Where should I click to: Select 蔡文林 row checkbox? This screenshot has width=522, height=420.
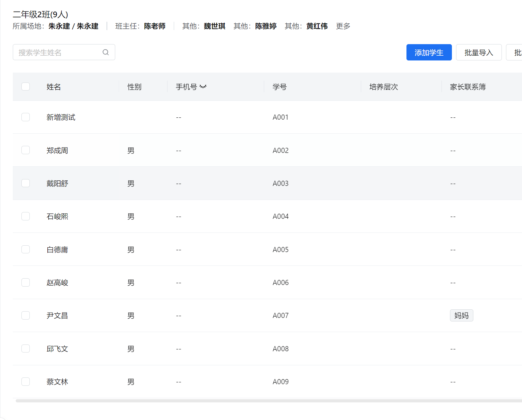click(x=26, y=382)
